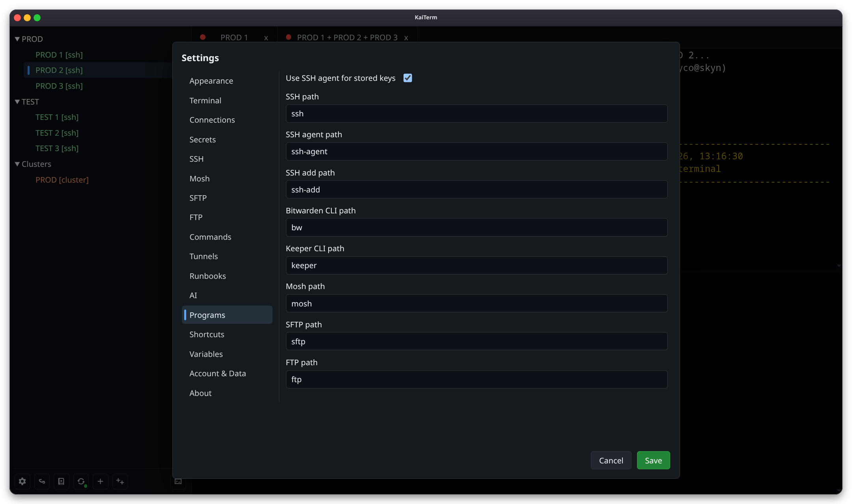Click the SSH add path input field

(x=476, y=190)
